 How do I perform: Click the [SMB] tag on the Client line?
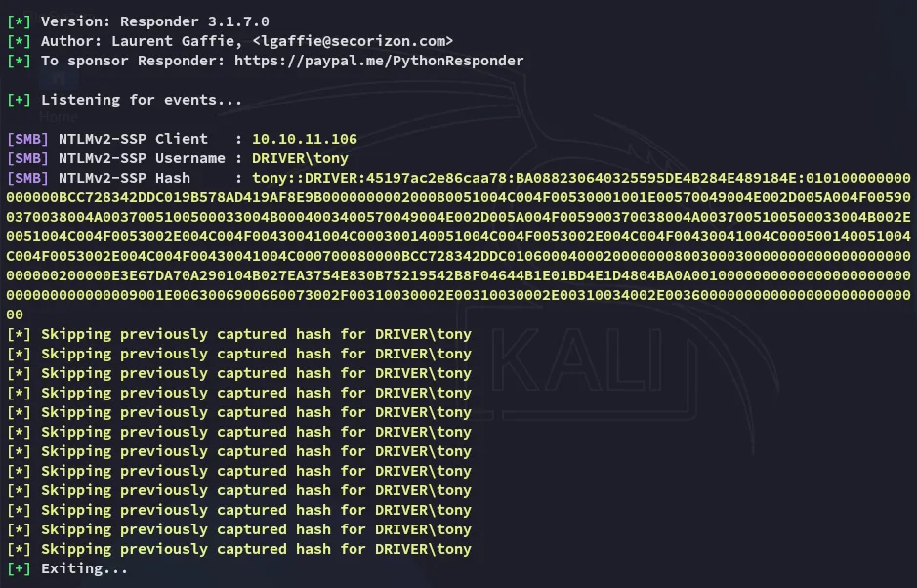(27, 139)
